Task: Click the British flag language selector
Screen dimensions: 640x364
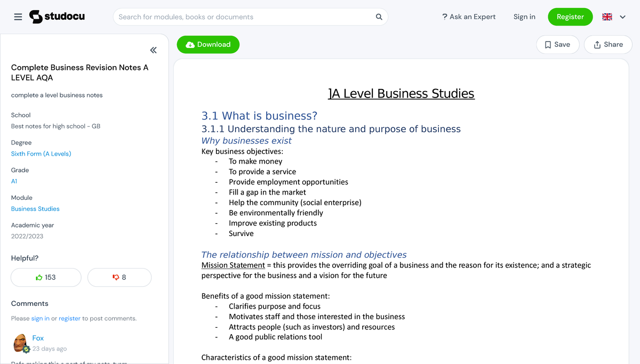Action: 606,17
